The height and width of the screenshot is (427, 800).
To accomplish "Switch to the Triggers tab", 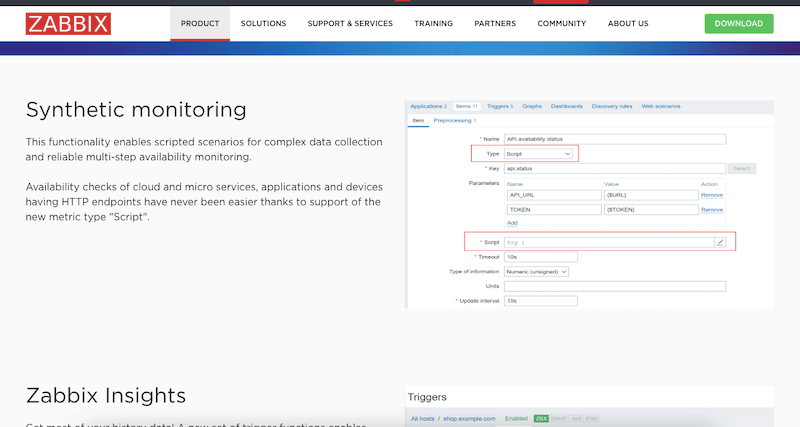I will 500,106.
